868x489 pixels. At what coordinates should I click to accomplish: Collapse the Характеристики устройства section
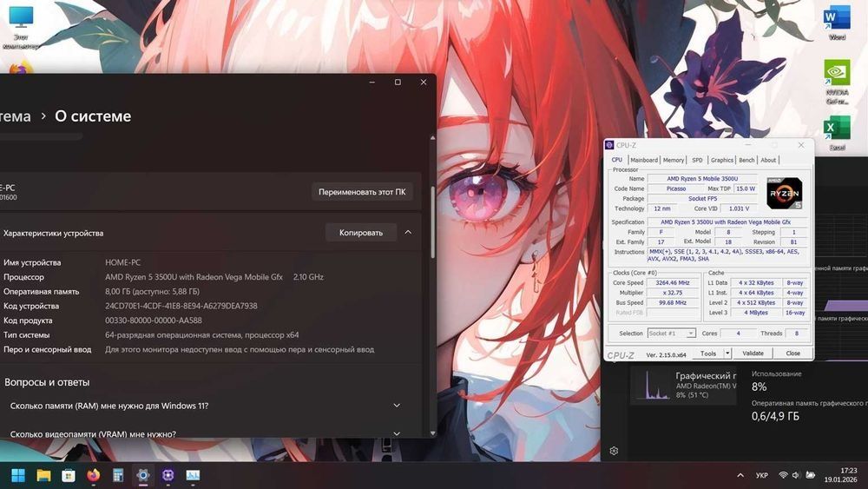408,233
